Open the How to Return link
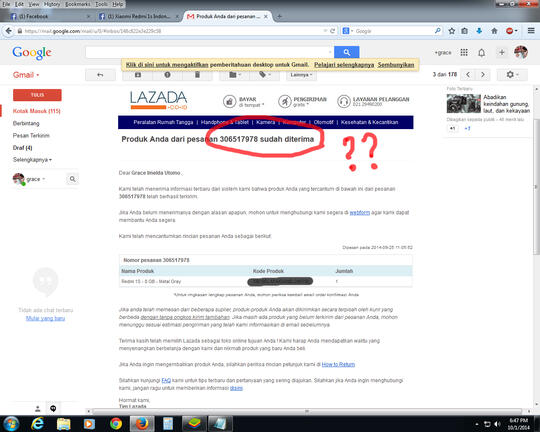The height and width of the screenshot is (432, 540). pyautogui.click(x=338, y=364)
